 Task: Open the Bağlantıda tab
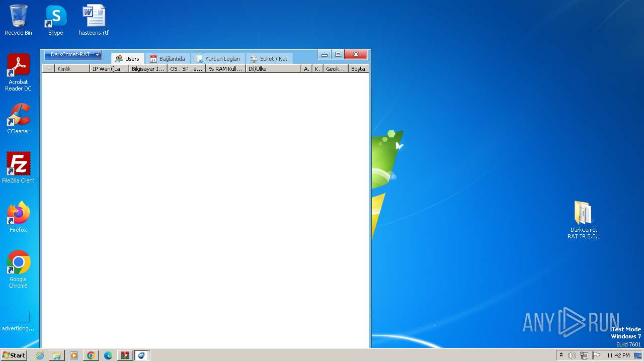168,58
